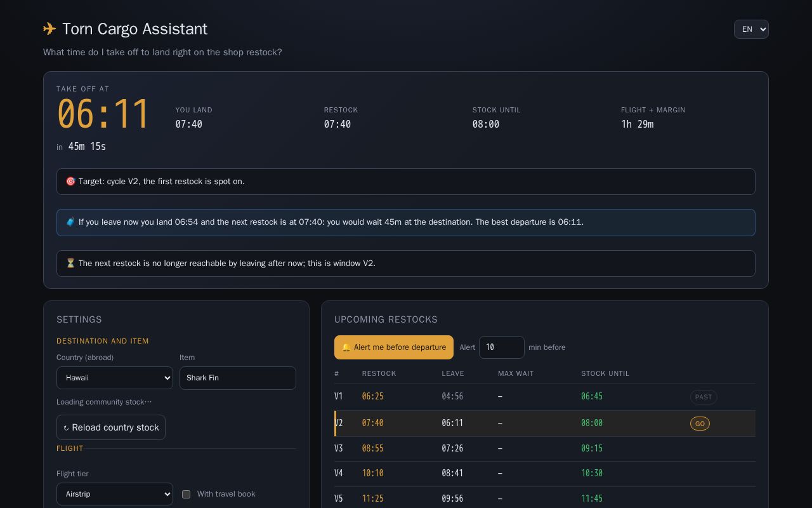The image size is (812, 508).
Task: Click leave time 09:56 in row V5
Action: point(452,498)
